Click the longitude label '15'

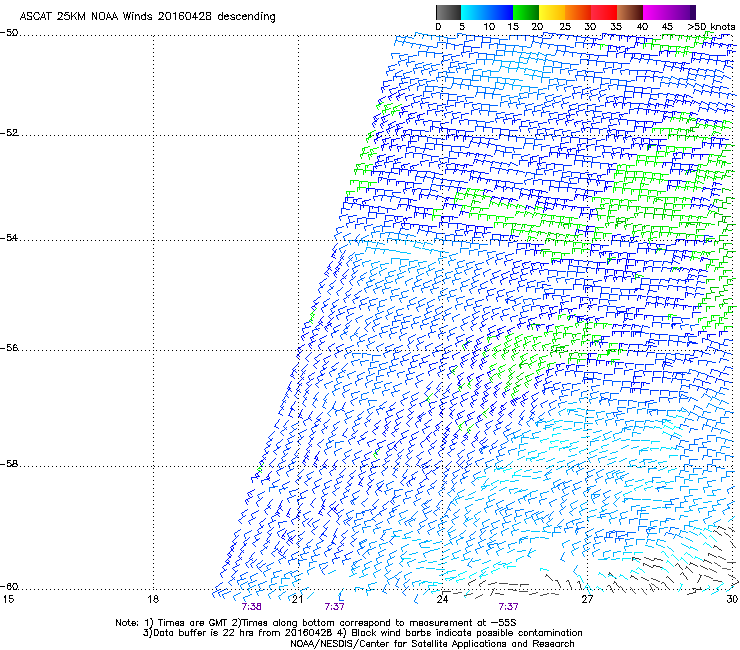click(8, 599)
